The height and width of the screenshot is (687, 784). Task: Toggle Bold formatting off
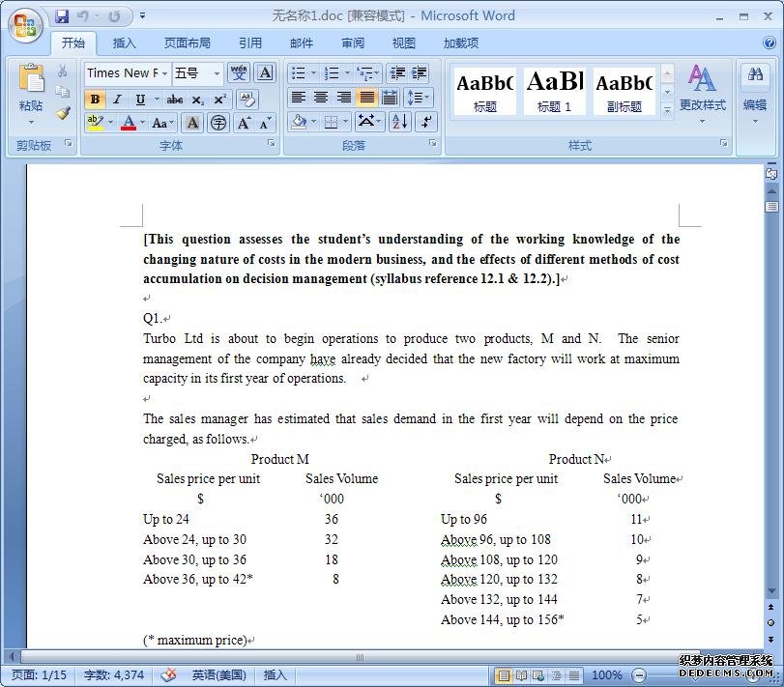pos(95,100)
